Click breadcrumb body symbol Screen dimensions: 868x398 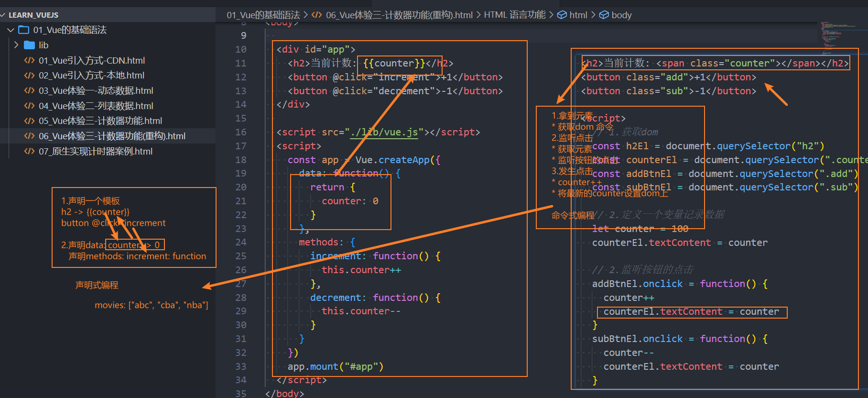tap(621, 15)
